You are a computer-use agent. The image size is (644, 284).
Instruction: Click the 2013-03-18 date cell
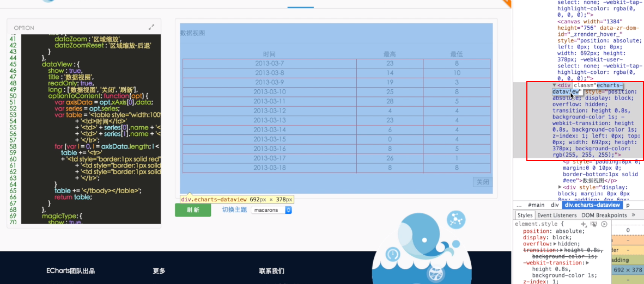(x=270, y=168)
